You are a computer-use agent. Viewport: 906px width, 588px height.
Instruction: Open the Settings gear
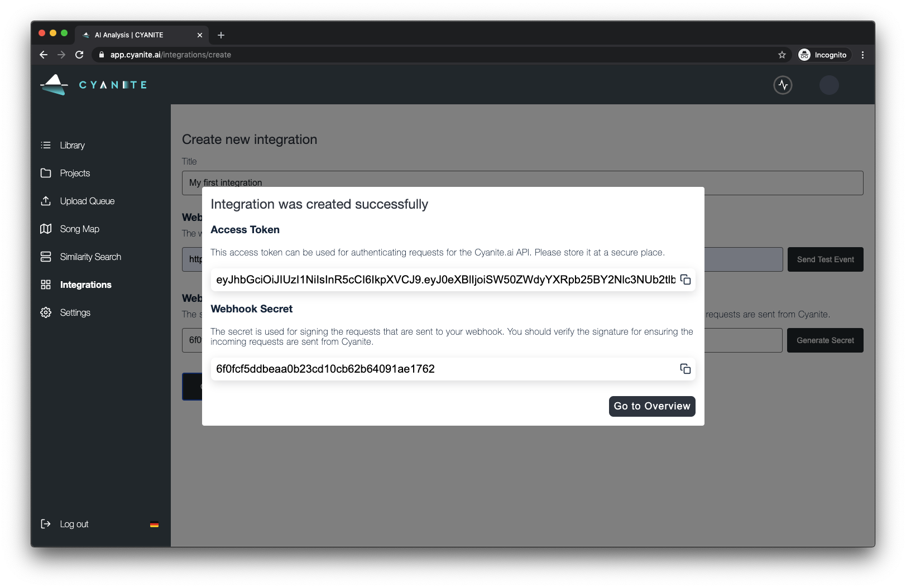[x=46, y=312]
